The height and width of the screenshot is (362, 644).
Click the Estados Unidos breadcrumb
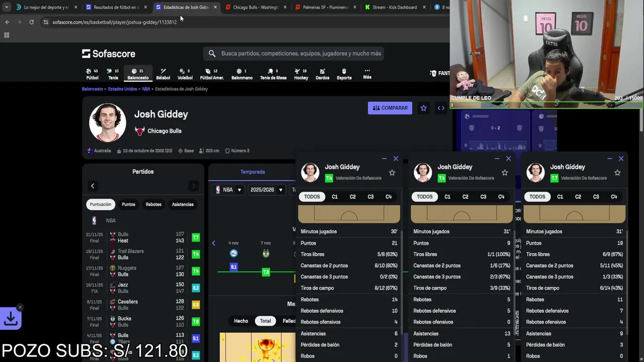(122, 89)
